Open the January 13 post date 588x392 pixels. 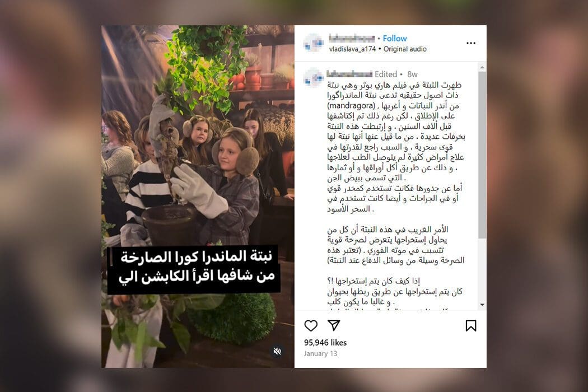[321, 354]
